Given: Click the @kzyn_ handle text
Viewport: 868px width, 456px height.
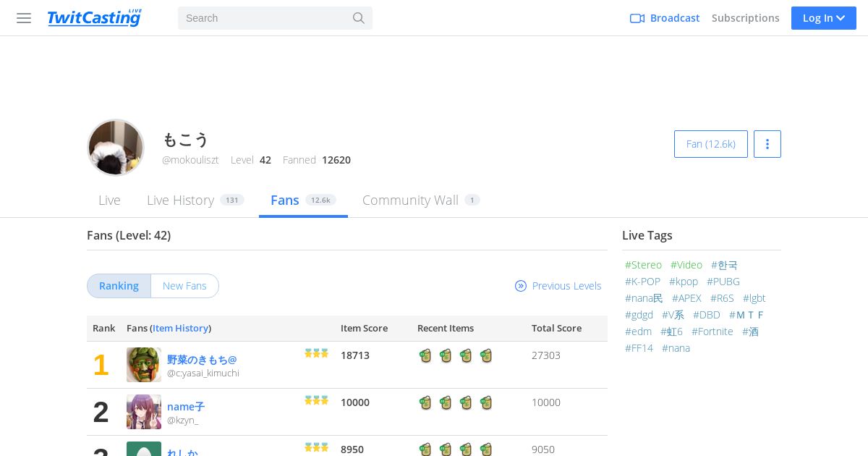Looking at the screenshot, I should pos(182,421).
